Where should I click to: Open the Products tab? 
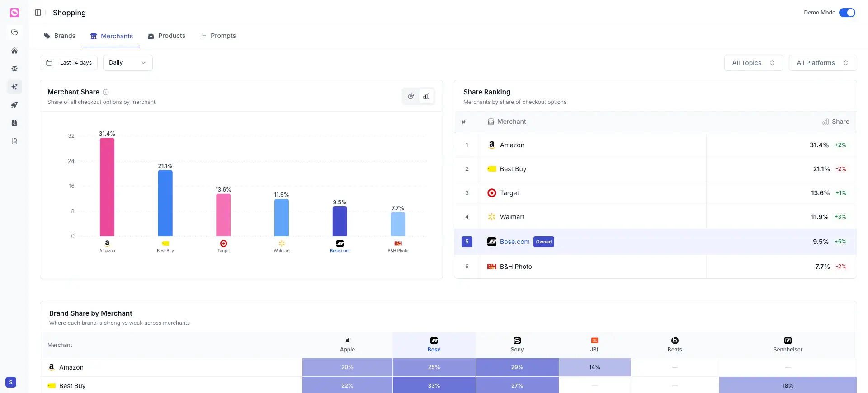[166, 36]
